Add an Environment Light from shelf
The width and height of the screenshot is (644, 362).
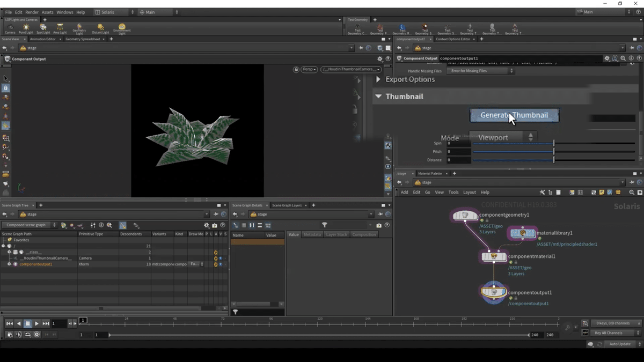[x=122, y=28]
